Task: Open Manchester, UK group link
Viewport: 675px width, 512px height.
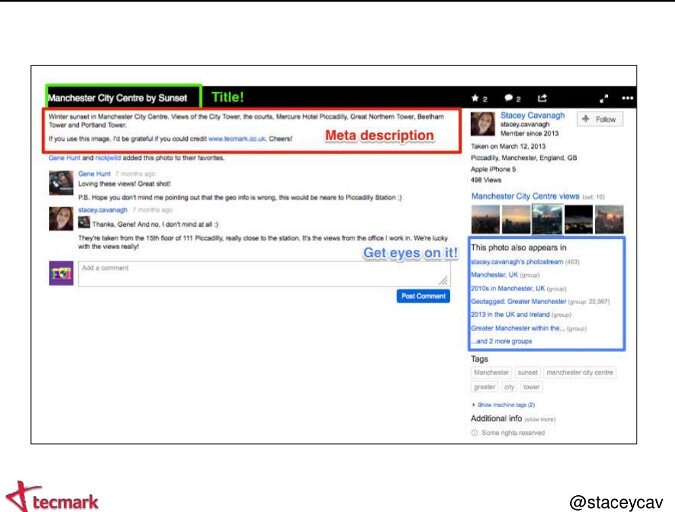Action: [494, 275]
